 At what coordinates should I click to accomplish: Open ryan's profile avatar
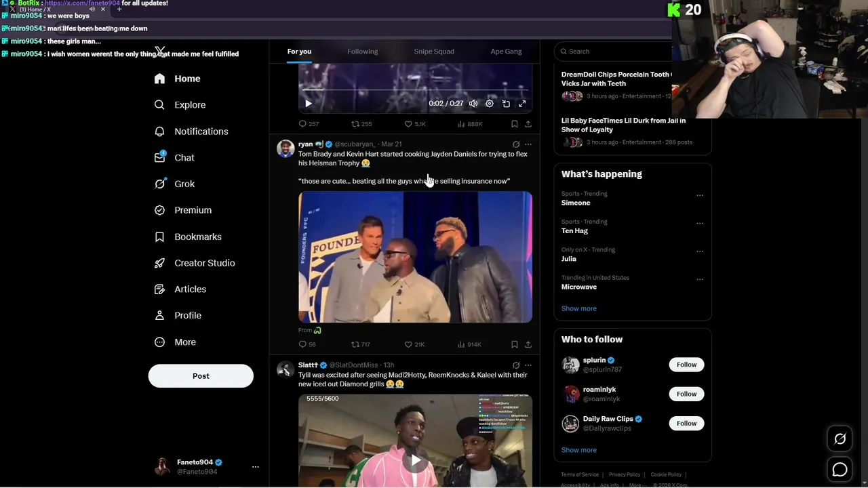(x=285, y=148)
